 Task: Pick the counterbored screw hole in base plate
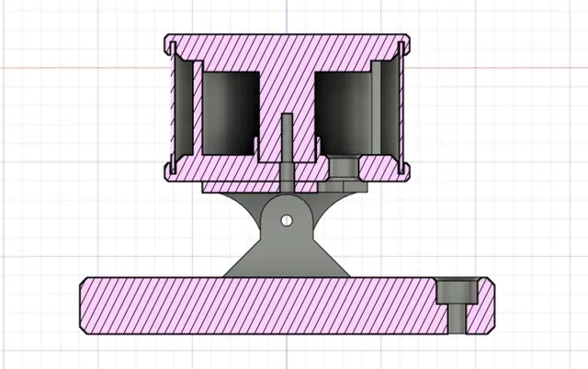[458, 307]
